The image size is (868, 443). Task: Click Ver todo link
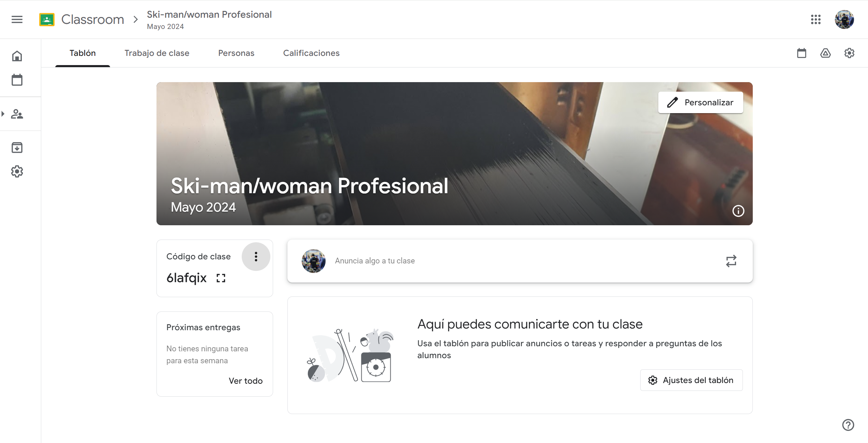click(245, 381)
